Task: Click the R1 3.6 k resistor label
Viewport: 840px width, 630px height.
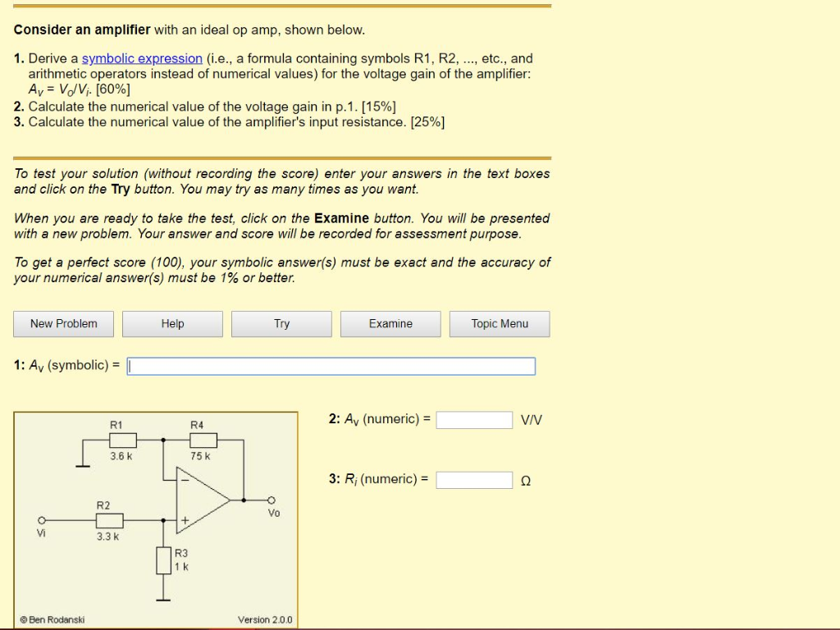Action: pyautogui.click(x=120, y=441)
